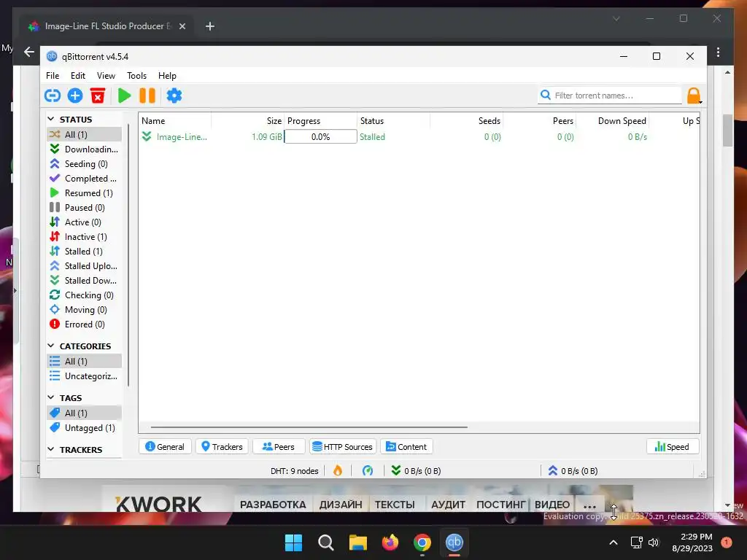Open File Explorer from the taskbar

[357, 542]
